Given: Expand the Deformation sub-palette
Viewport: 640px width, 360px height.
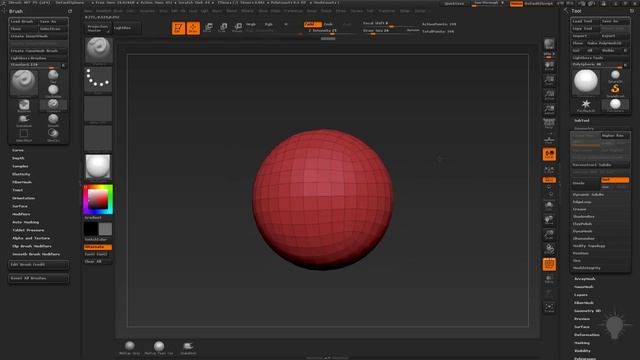Looking at the screenshot, I should 587,335.
